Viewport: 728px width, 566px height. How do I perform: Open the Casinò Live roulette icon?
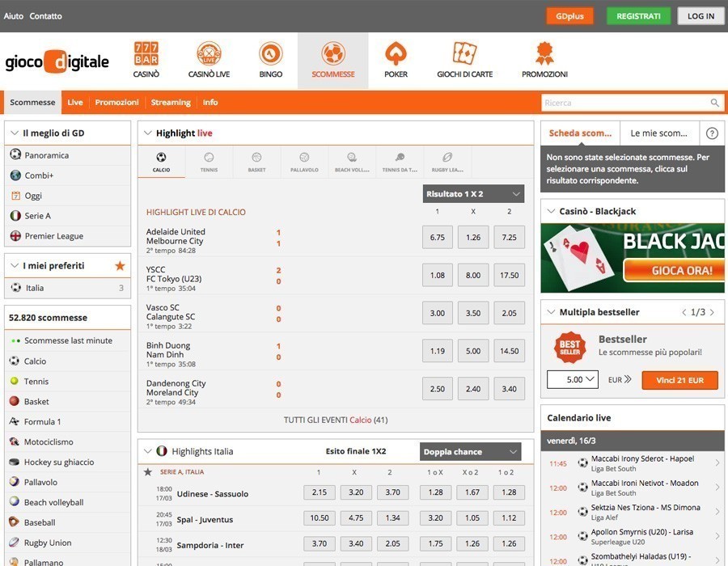point(209,53)
